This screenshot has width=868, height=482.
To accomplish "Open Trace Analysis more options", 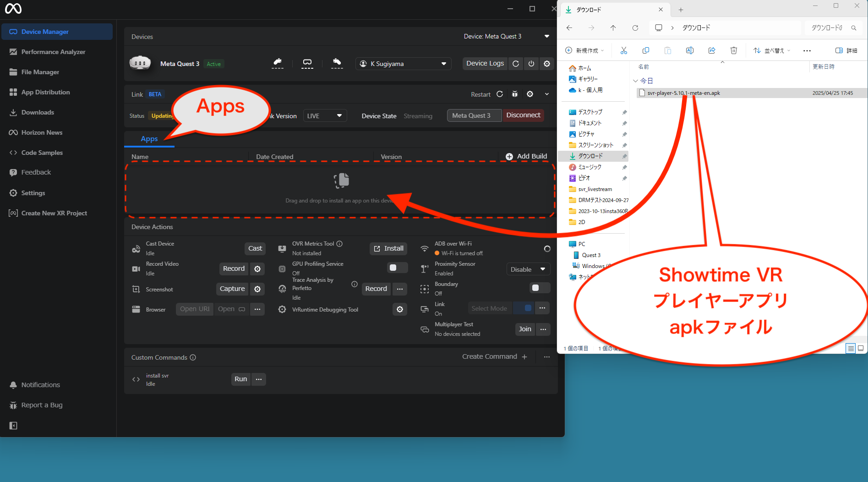I will click(x=400, y=289).
